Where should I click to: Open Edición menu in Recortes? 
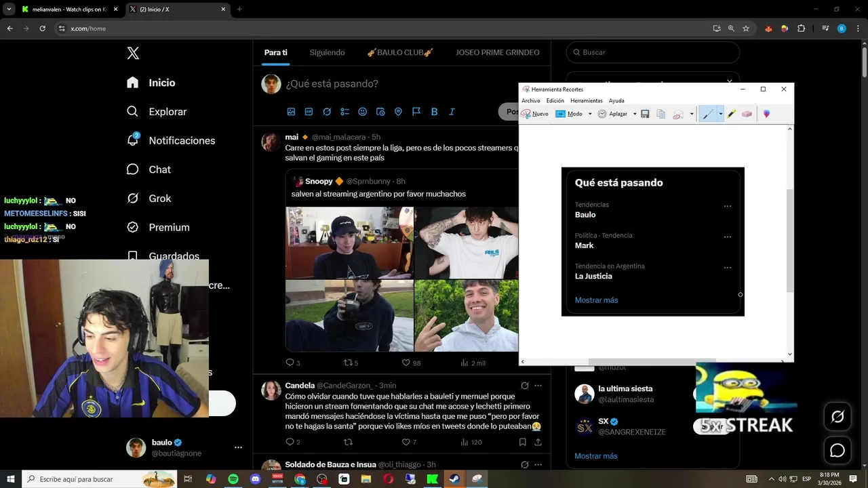[x=555, y=100]
